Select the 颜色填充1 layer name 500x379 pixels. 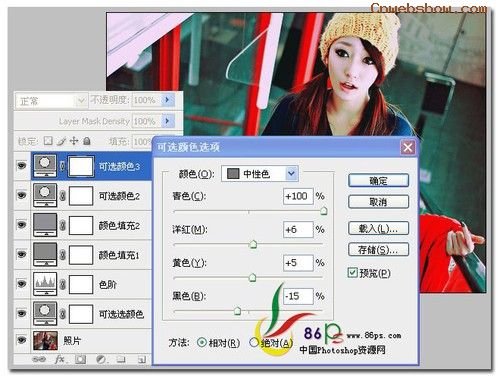point(119,255)
